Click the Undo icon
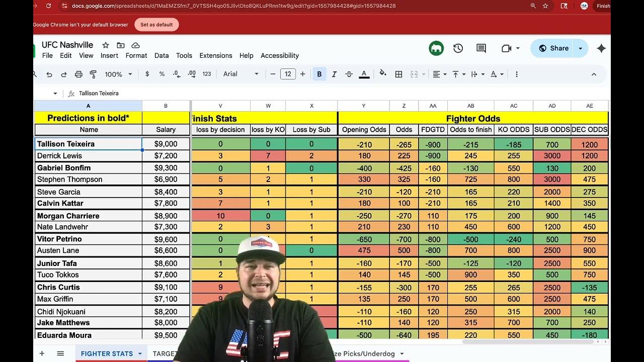Image resolution: width=644 pixels, height=362 pixels. (49, 74)
